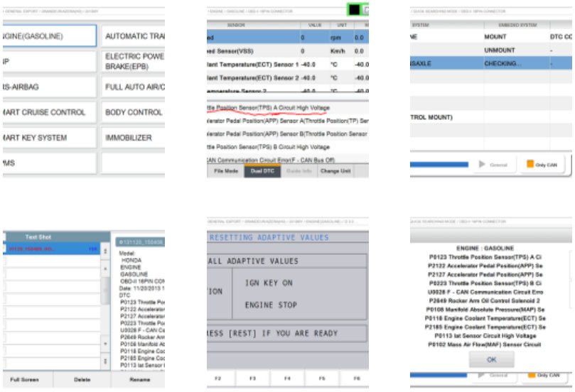Click the VALUE column header in sensor table

tap(315, 25)
